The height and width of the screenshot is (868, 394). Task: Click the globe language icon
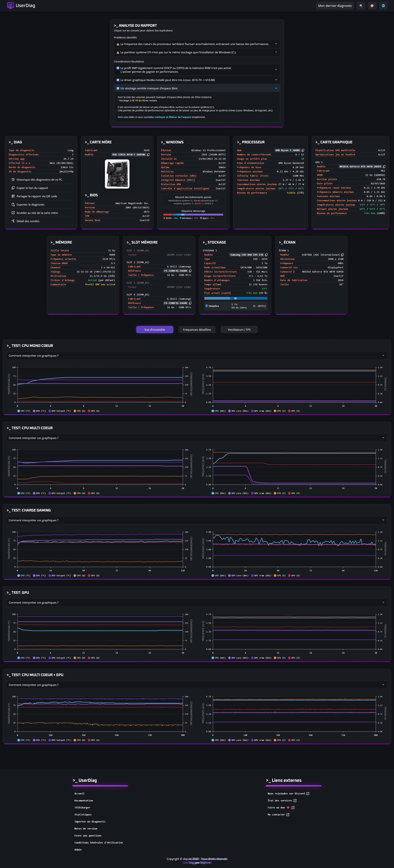pos(383,6)
